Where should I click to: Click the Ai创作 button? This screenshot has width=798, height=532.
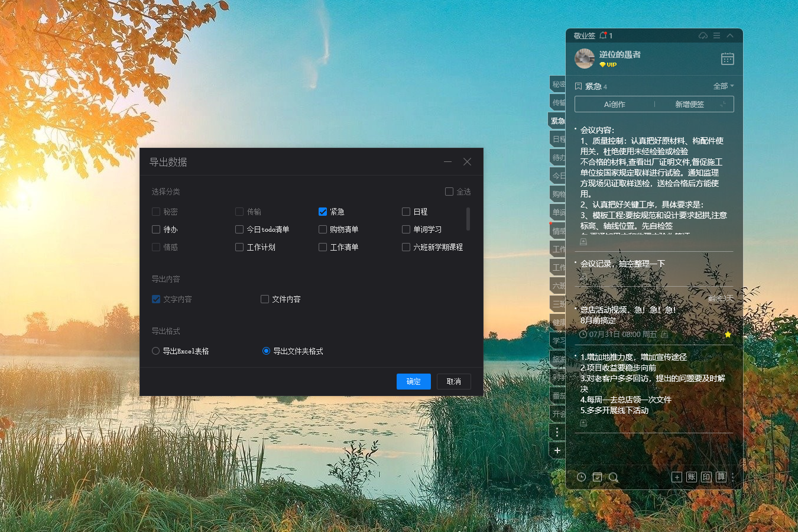(x=615, y=104)
